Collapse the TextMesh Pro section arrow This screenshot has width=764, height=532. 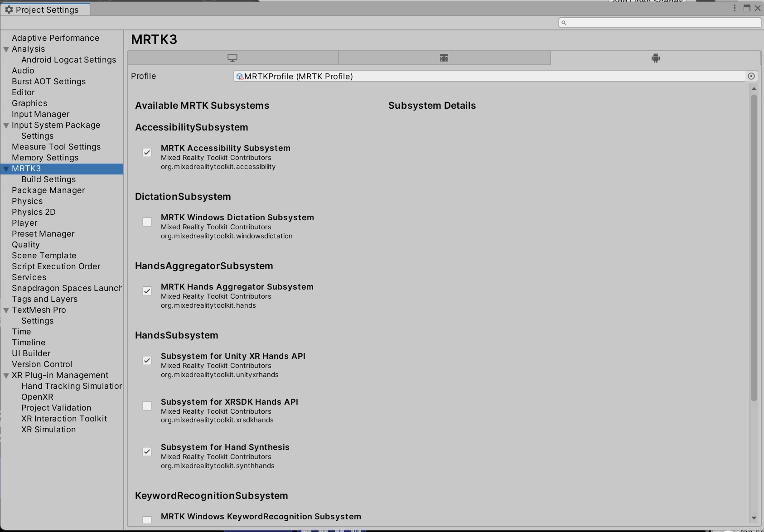pos(6,310)
